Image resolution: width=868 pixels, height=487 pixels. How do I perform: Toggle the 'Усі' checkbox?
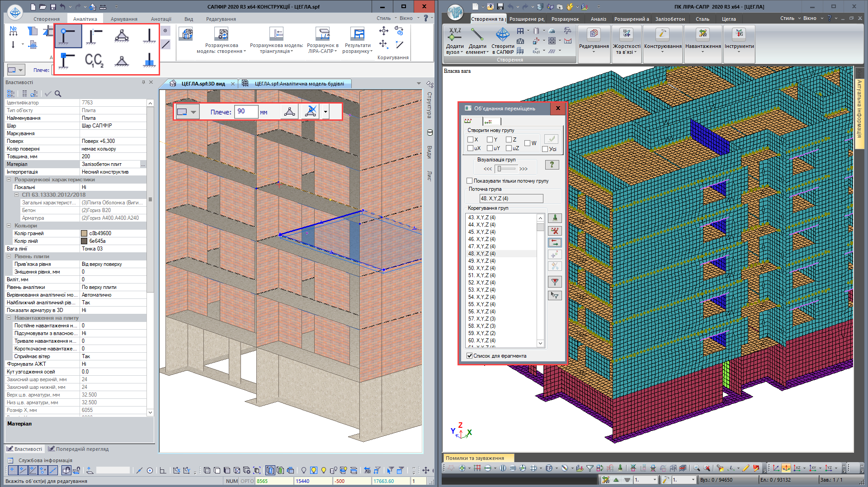pos(545,149)
